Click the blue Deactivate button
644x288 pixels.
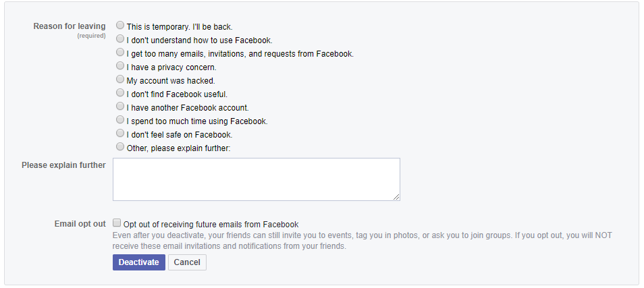pos(139,262)
